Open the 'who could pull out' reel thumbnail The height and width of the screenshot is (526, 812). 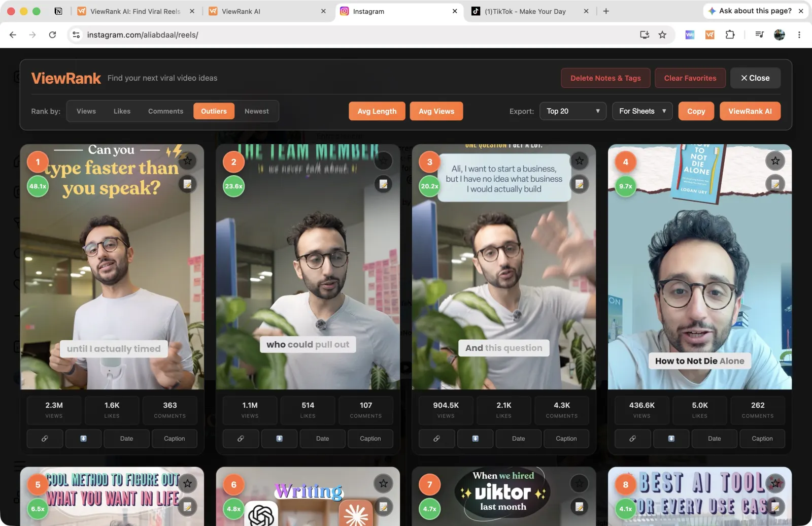point(308,267)
